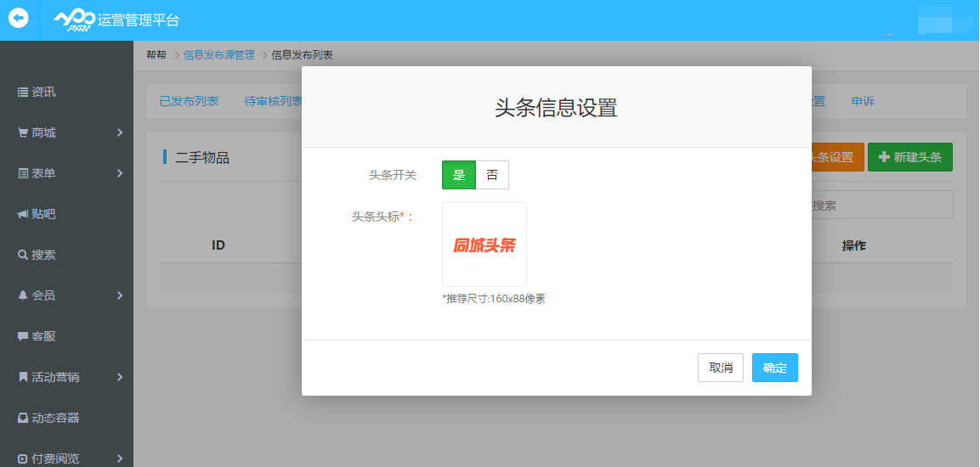Click the 新建头条 plus button
This screenshot has height=467, width=980.
[909, 157]
